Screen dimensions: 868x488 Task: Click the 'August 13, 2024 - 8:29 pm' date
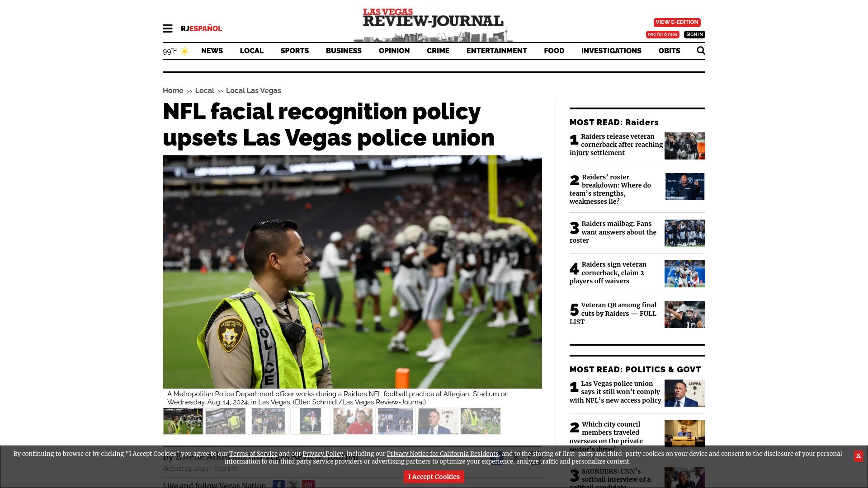click(200, 469)
